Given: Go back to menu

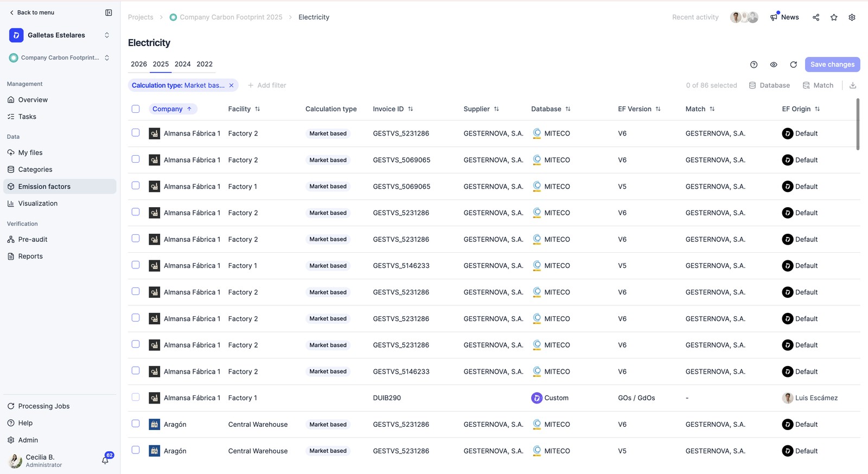Looking at the screenshot, I should 31,12.
